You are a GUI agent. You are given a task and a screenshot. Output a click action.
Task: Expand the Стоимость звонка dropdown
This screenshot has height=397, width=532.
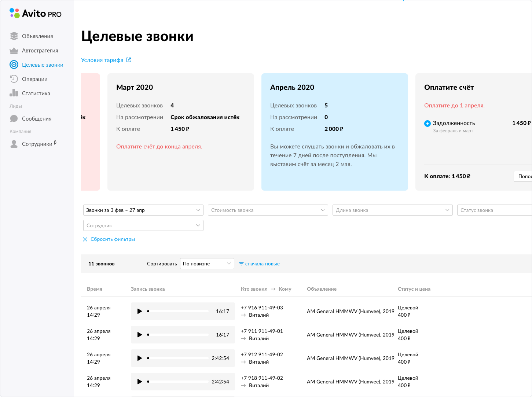tap(268, 210)
